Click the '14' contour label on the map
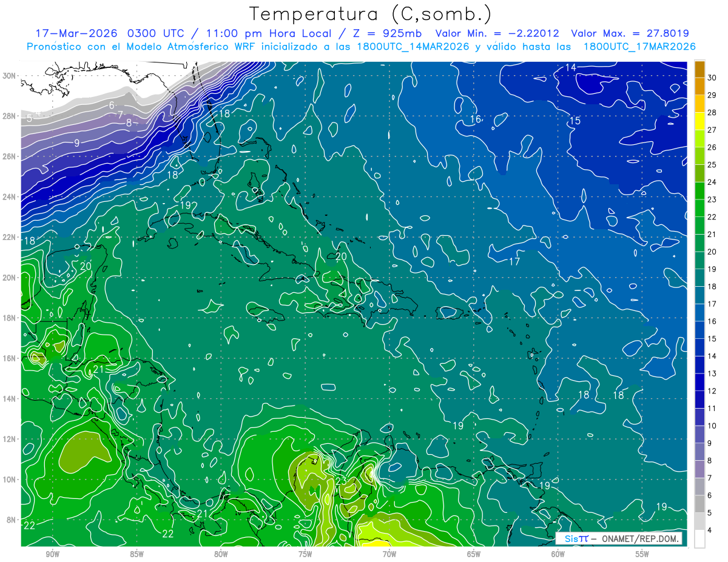Screen dimensions: 728x562 (571, 67)
